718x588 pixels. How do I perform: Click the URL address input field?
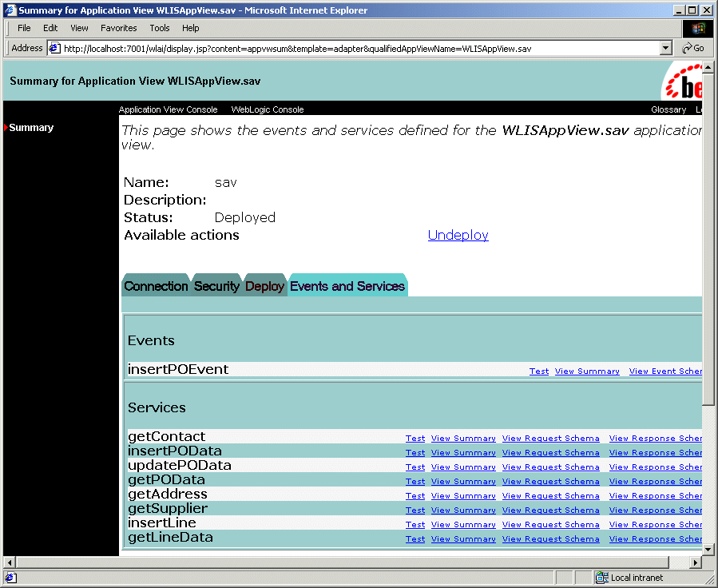359,48
